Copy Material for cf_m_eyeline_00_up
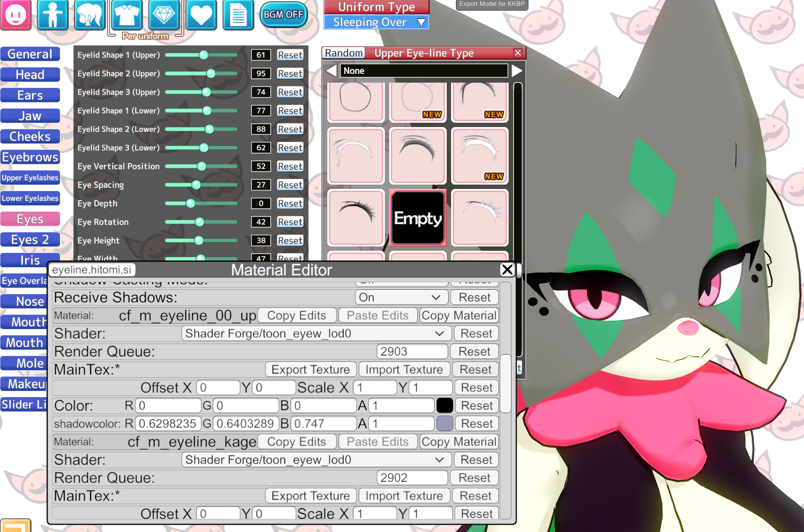 pos(459,316)
